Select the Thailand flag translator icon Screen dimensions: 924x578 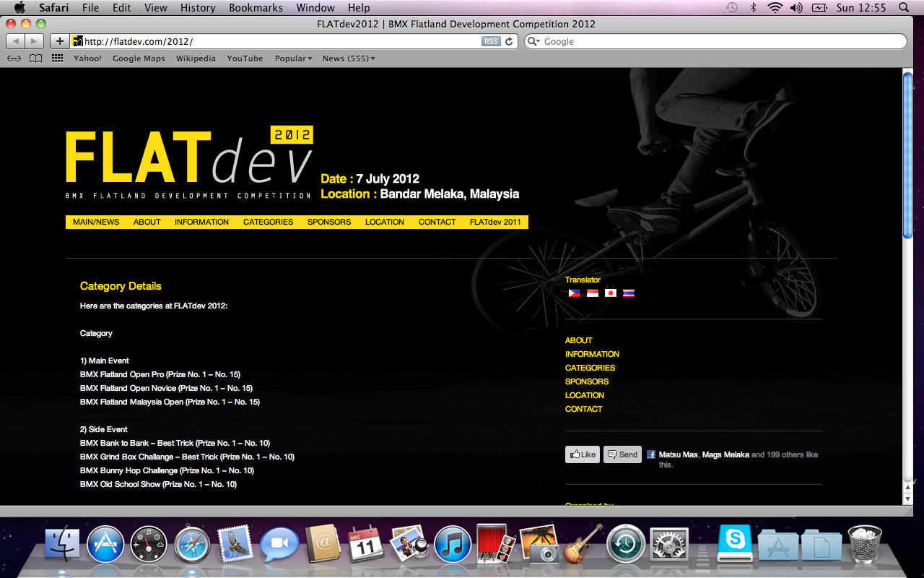tap(629, 293)
